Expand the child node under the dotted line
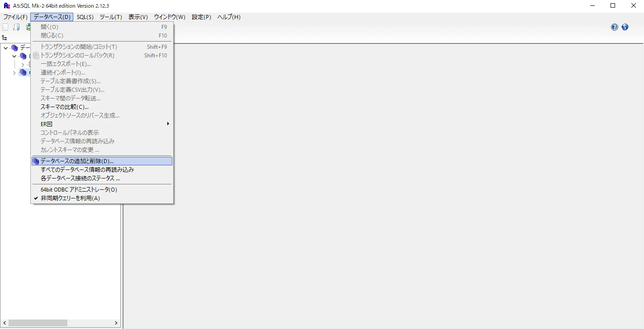This screenshot has width=644, height=329. tap(23, 65)
